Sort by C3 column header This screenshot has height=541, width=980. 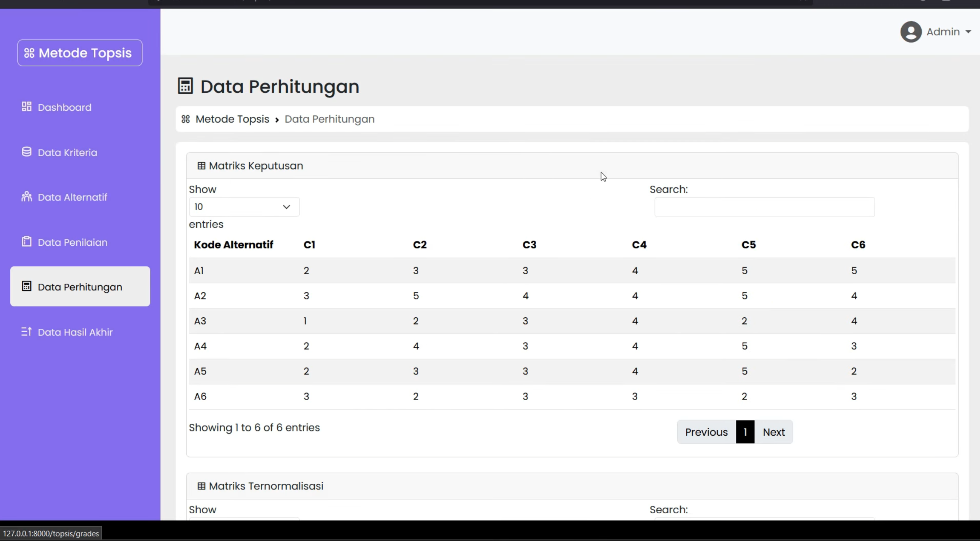pos(529,245)
